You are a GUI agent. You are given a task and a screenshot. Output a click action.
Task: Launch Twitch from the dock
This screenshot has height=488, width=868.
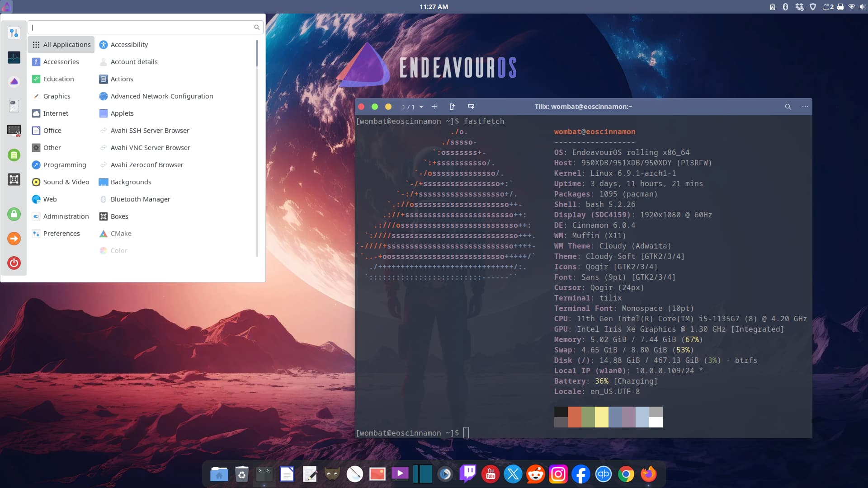[468, 474]
